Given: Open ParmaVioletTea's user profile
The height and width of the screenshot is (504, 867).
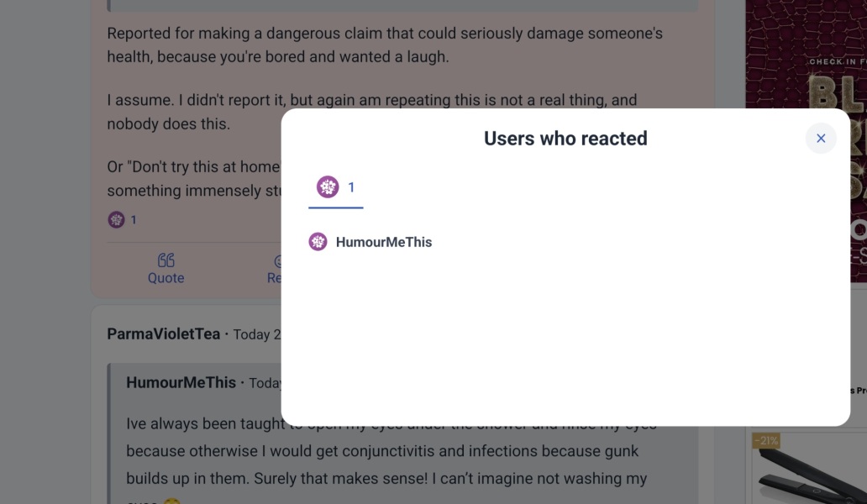Looking at the screenshot, I should pos(163,334).
